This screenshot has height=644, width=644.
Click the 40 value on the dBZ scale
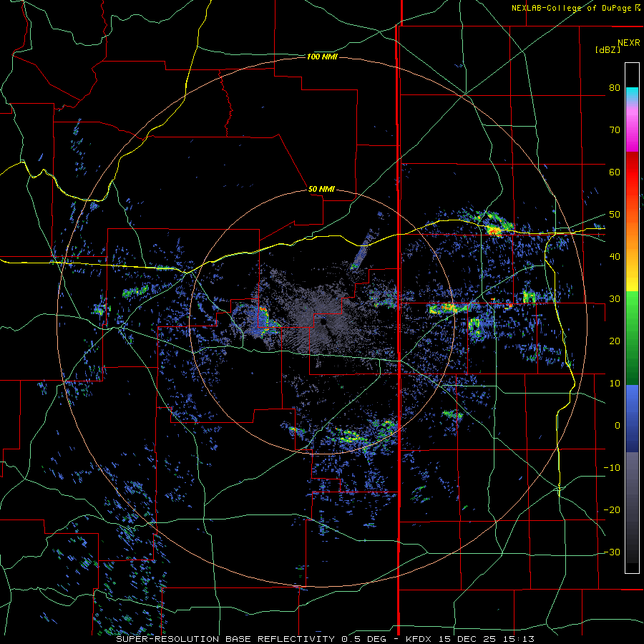coord(615,257)
